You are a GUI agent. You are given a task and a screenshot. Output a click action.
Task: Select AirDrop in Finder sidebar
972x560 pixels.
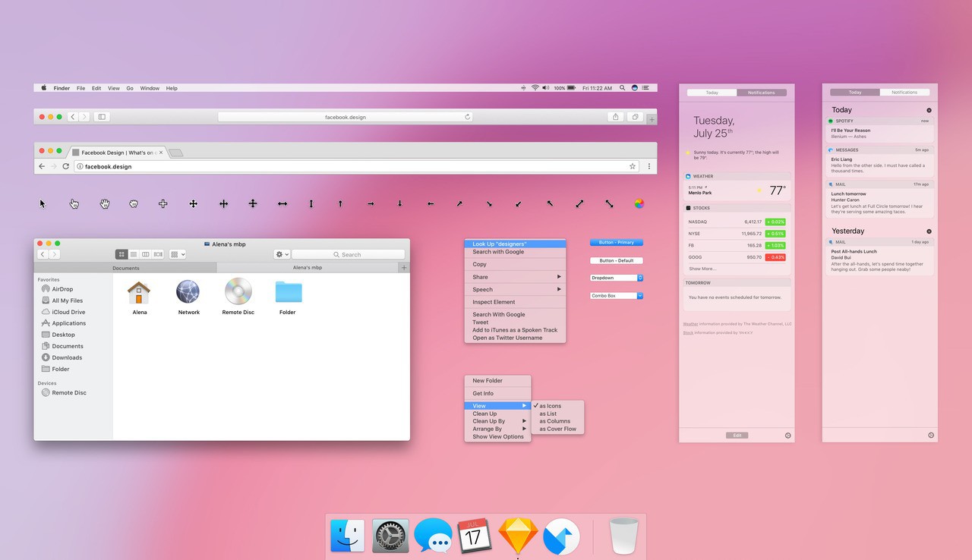coord(62,289)
